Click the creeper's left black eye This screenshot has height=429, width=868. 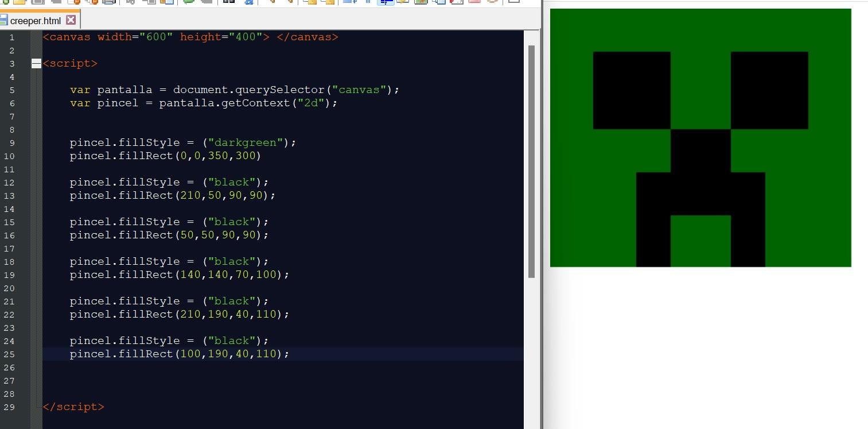tap(632, 90)
